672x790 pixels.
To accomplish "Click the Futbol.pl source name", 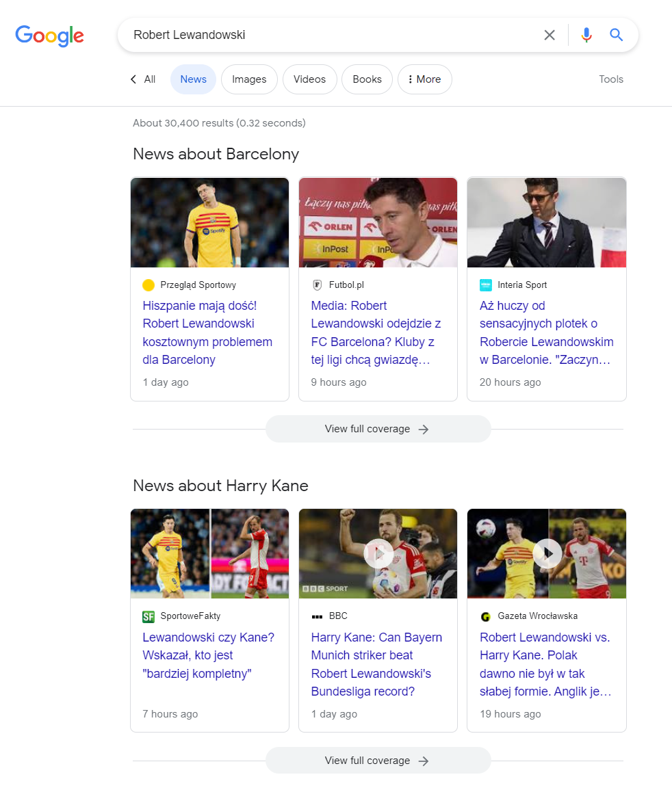I will pyautogui.click(x=346, y=285).
